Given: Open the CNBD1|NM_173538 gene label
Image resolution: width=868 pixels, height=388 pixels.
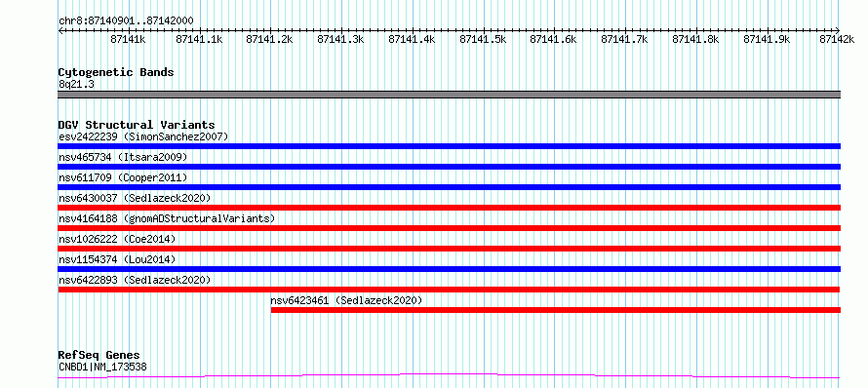Looking at the screenshot, I should [x=102, y=367].
